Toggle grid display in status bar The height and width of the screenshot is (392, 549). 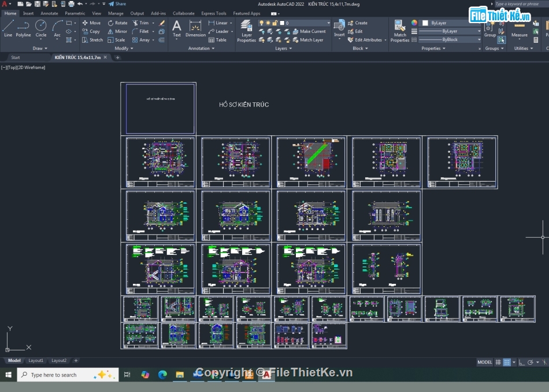pyautogui.click(x=498, y=362)
